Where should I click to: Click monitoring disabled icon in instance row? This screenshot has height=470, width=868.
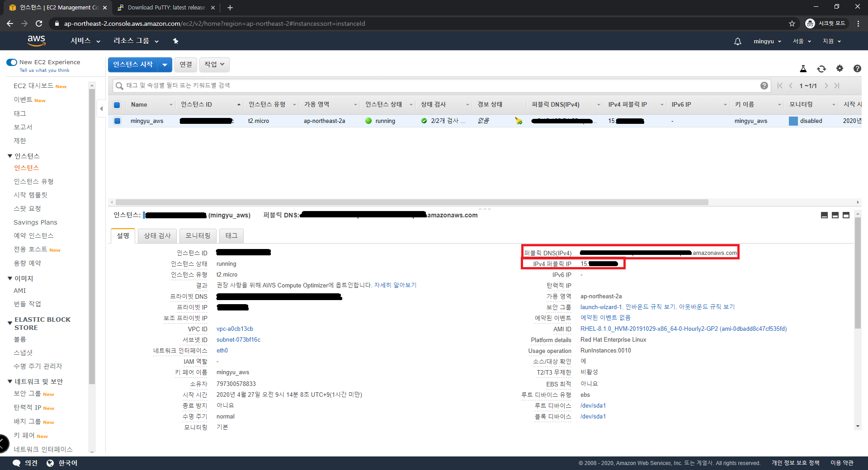[x=793, y=121]
